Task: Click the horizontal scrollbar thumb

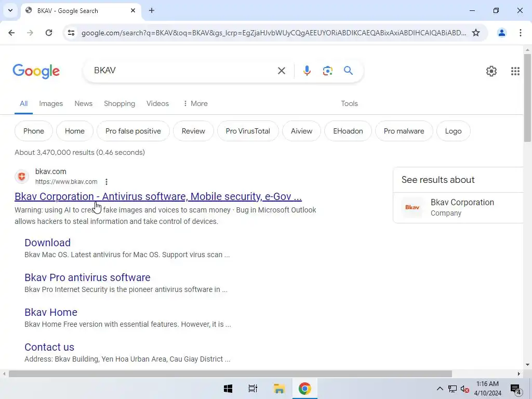Action: (x=230, y=374)
